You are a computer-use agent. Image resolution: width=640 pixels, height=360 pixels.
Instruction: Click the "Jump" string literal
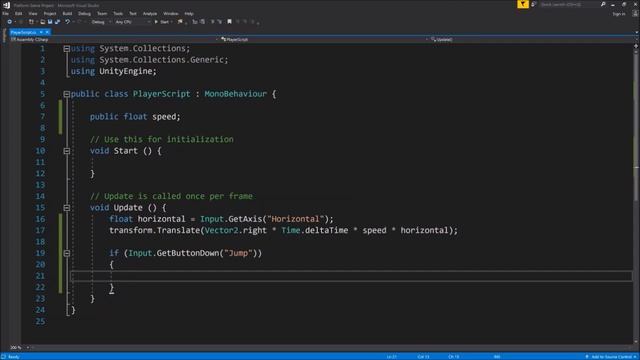click(x=238, y=253)
